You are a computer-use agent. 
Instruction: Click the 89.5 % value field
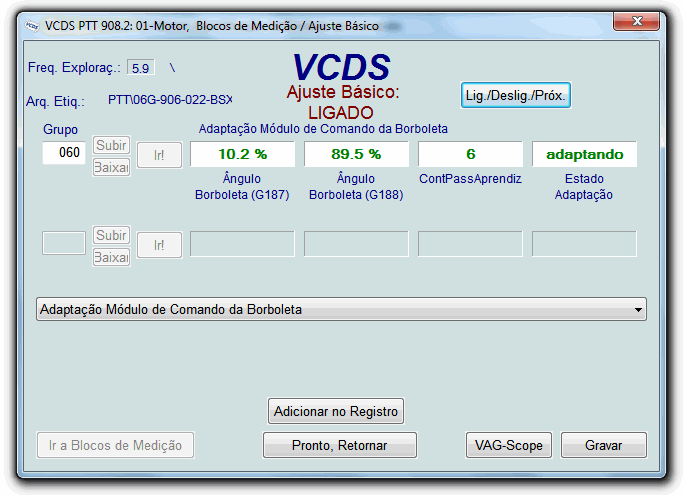coord(356,154)
